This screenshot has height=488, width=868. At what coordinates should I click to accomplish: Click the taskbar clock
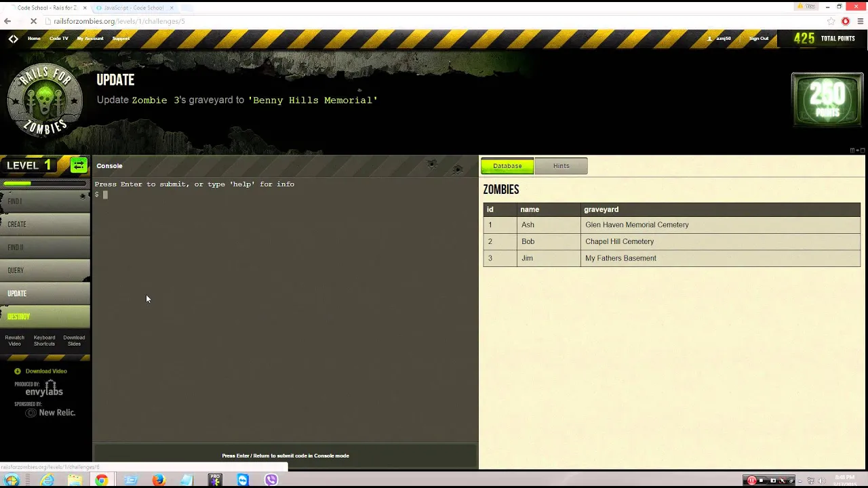click(x=845, y=481)
